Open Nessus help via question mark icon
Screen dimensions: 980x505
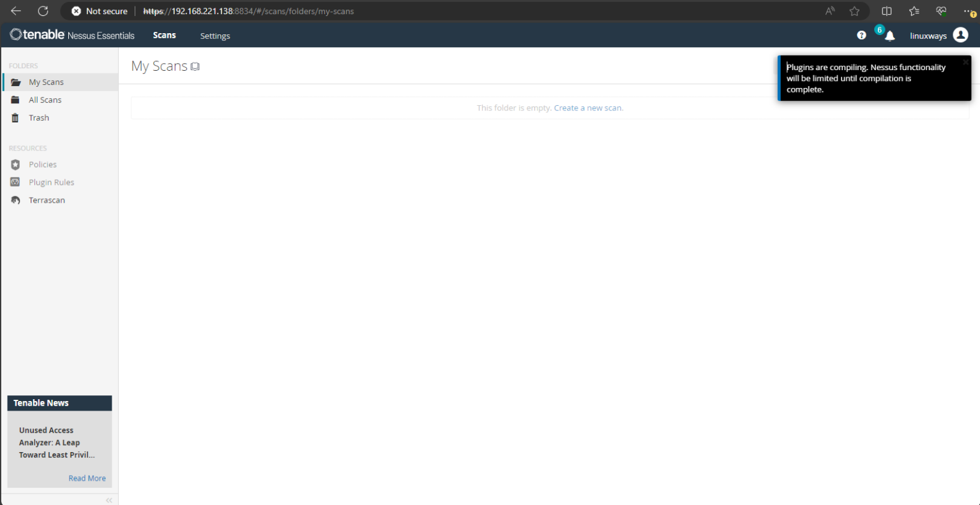point(861,35)
